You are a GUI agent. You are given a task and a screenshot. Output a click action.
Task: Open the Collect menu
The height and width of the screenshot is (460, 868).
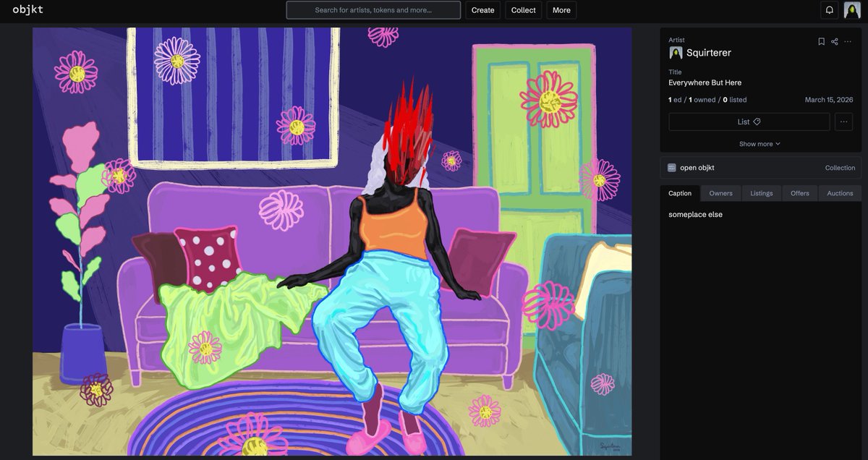(x=524, y=10)
